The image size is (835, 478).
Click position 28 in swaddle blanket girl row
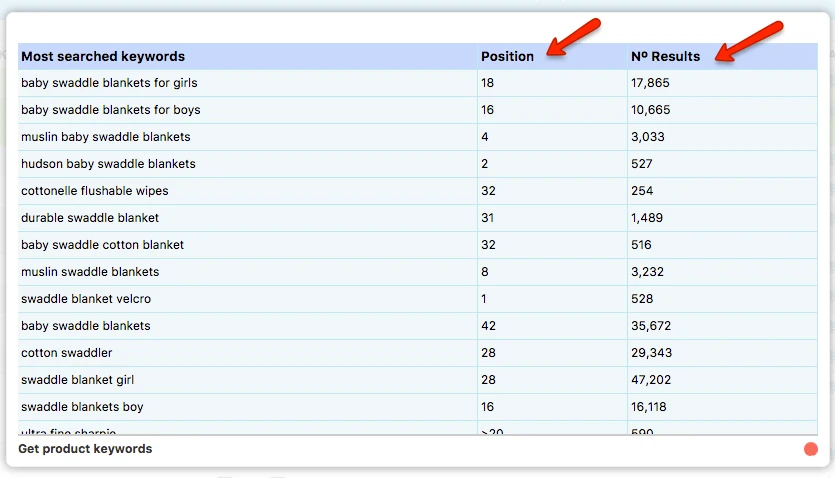[488, 380]
